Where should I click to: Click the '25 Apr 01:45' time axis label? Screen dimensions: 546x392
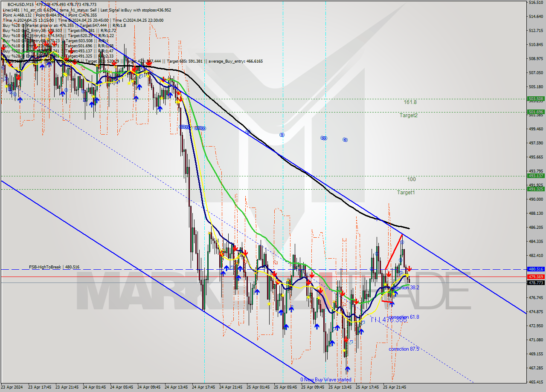258,387
